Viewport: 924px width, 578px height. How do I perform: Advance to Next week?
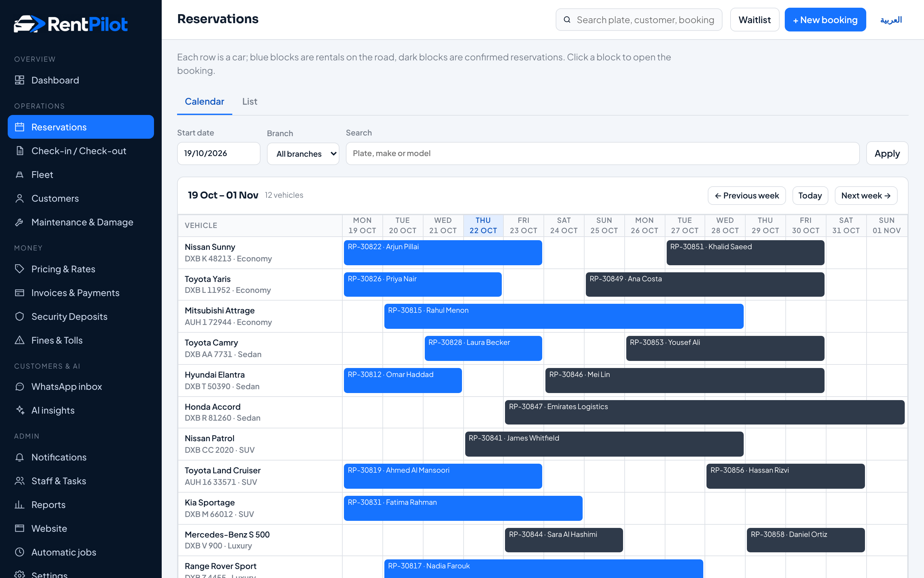point(866,195)
